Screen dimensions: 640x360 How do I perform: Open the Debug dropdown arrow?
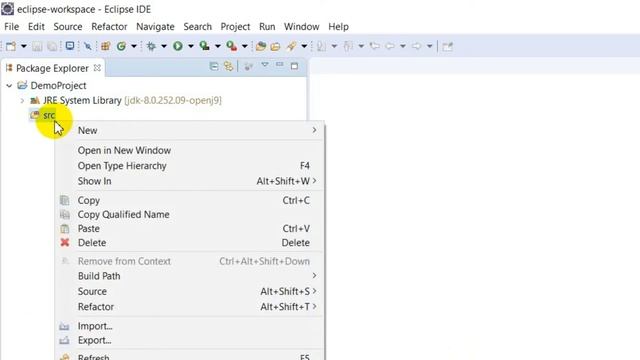click(x=164, y=46)
